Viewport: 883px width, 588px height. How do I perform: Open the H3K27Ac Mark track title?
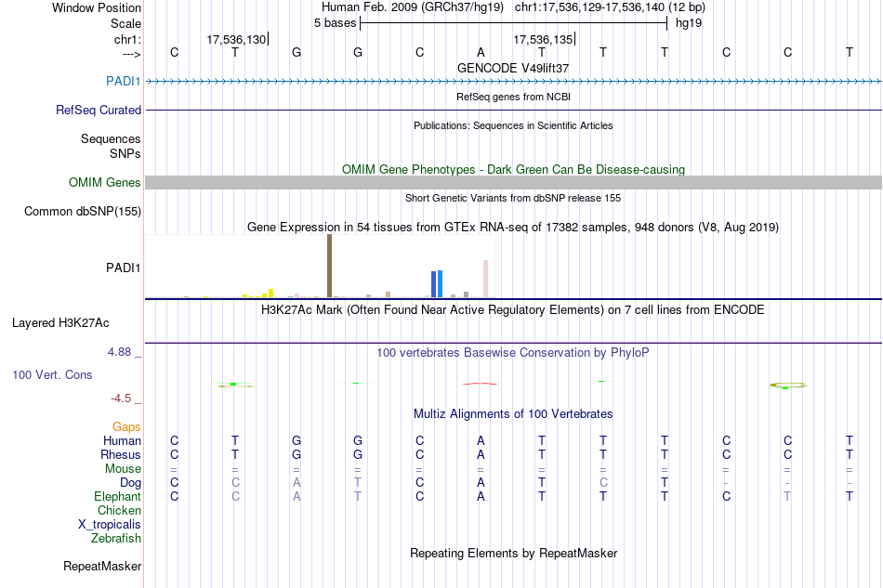pos(513,310)
